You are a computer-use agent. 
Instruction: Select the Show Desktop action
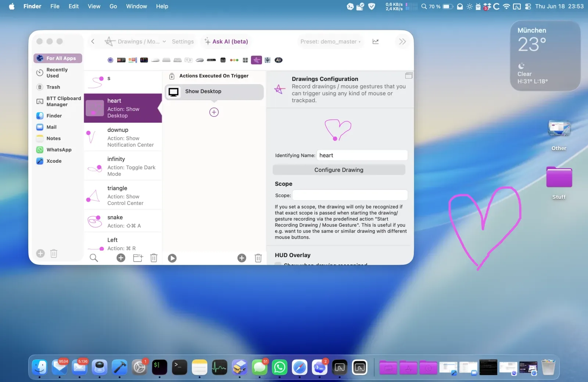pyautogui.click(x=214, y=92)
